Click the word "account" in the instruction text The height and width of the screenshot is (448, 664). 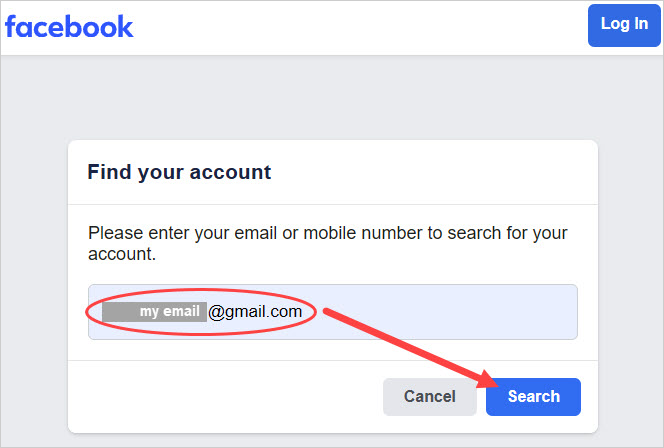pos(121,255)
